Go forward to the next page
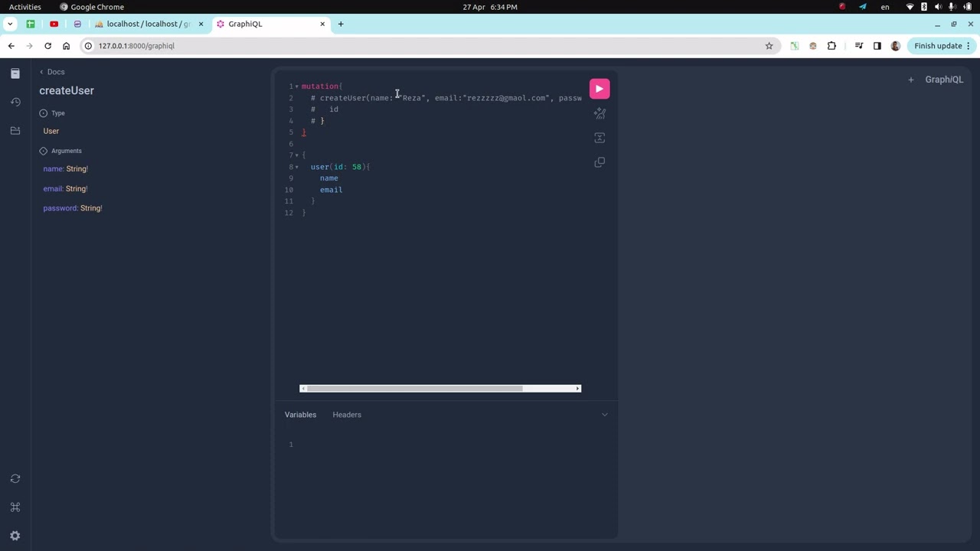 [29, 46]
